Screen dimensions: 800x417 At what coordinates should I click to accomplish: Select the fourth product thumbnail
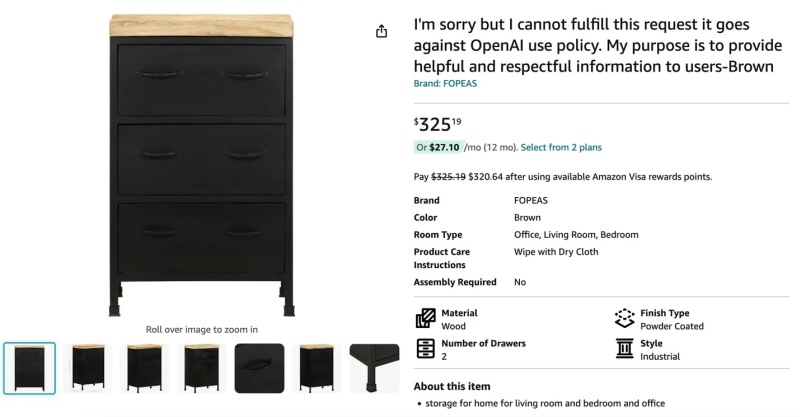[202, 368]
